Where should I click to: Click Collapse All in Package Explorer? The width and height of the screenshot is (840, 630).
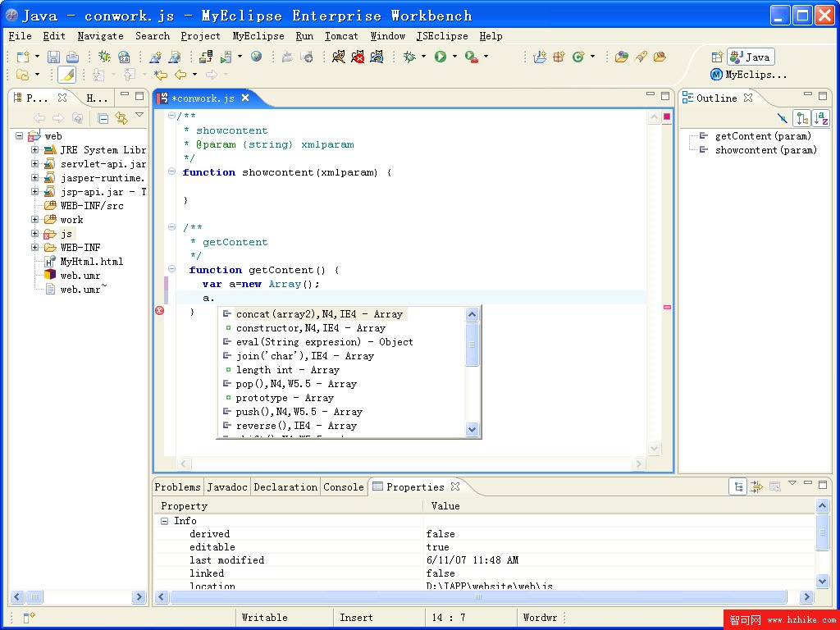(x=103, y=118)
